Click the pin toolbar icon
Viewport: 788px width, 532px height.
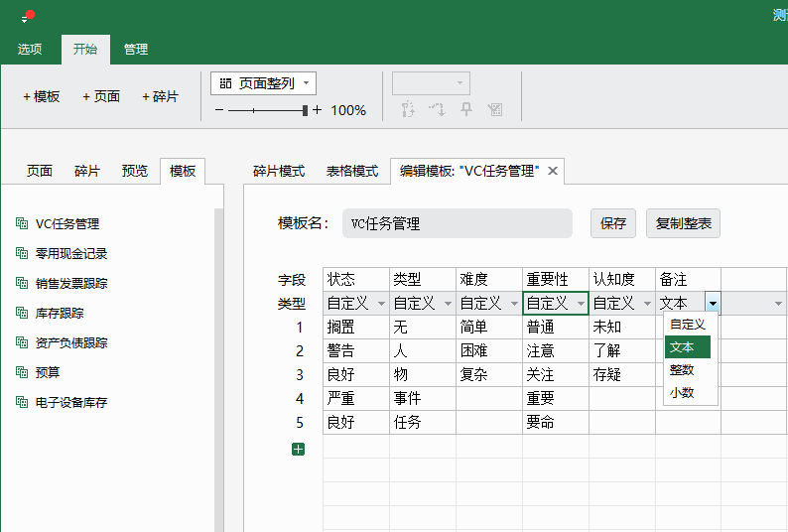point(466,109)
